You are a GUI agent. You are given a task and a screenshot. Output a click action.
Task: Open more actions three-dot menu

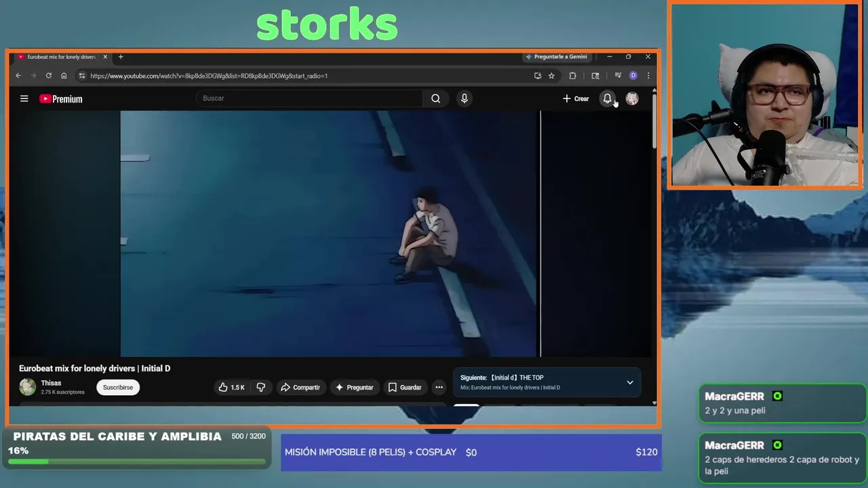[439, 387]
